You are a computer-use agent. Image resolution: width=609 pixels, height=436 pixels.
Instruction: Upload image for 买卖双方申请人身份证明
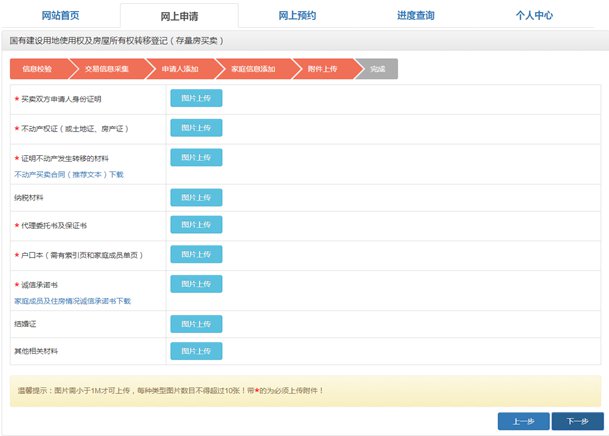196,98
